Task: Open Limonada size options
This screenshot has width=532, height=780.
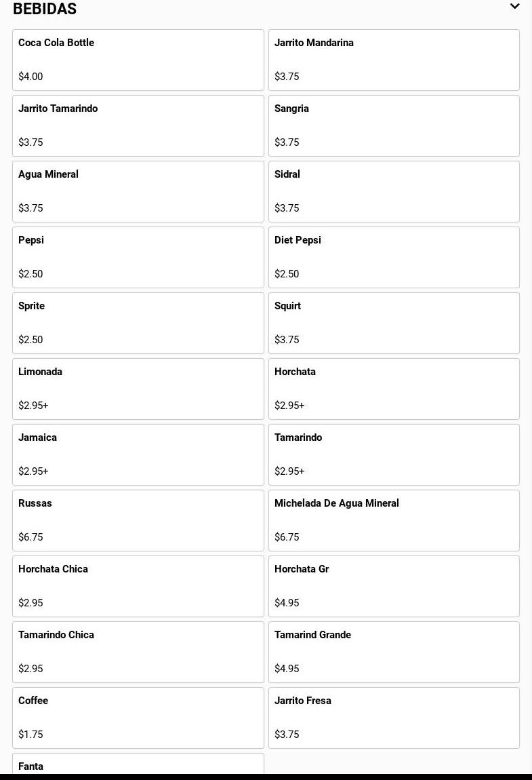Action: pos(138,389)
